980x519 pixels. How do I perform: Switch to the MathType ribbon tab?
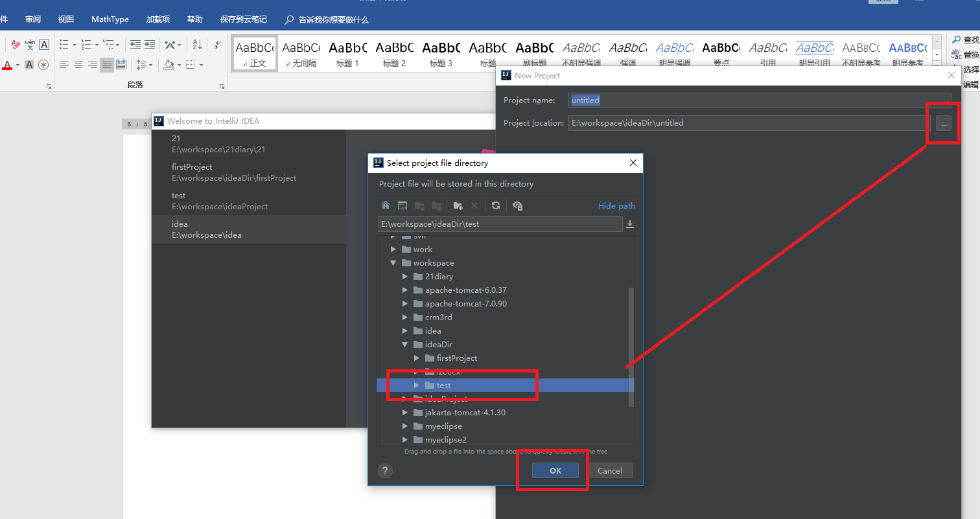tap(110, 19)
